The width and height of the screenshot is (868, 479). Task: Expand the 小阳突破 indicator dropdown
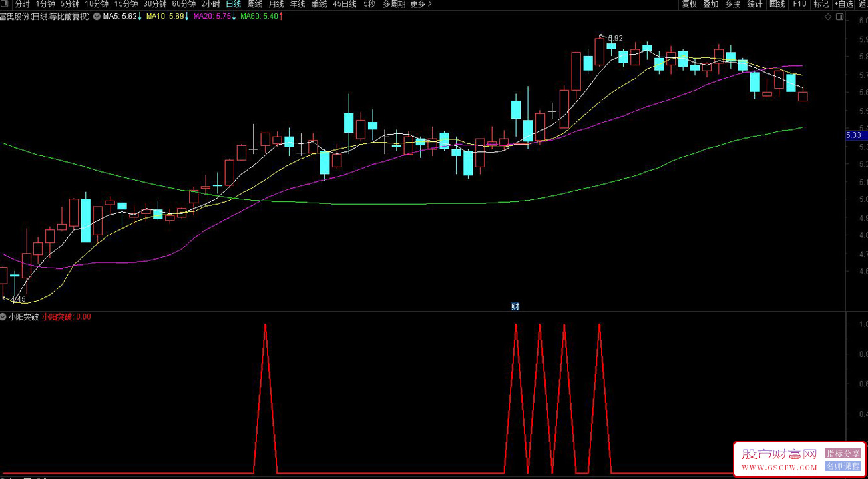click(x=4, y=317)
